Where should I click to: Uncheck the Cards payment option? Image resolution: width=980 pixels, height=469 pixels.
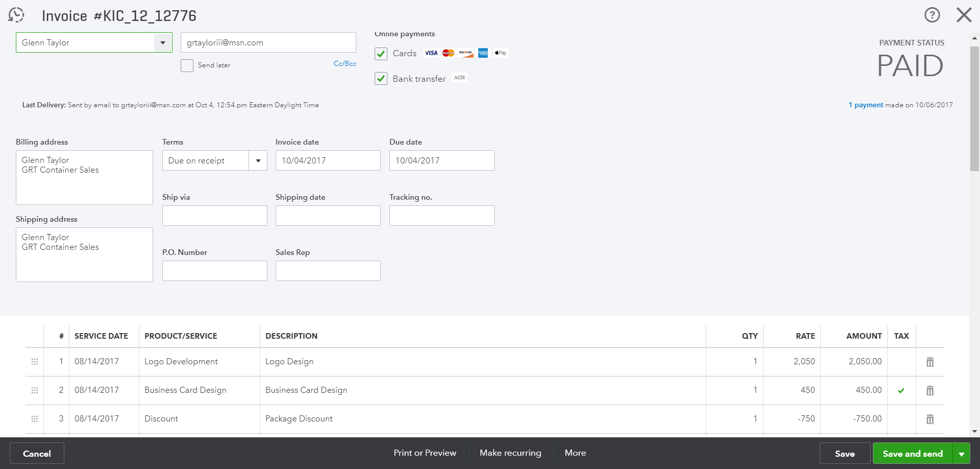click(x=381, y=54)
